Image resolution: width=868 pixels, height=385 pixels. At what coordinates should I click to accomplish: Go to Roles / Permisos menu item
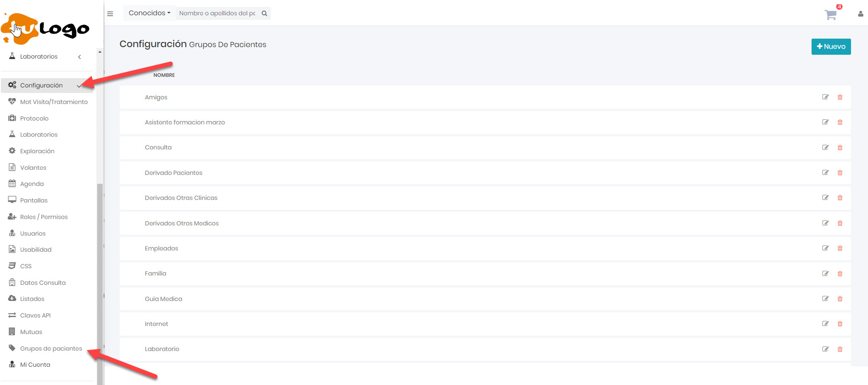click(44, 217)
